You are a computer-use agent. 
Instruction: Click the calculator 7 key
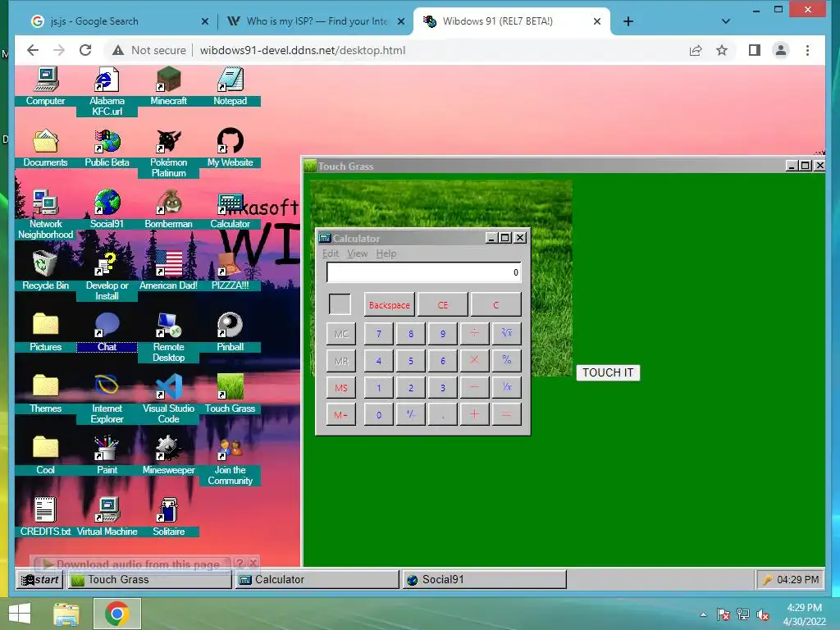[x=379, y=334]
